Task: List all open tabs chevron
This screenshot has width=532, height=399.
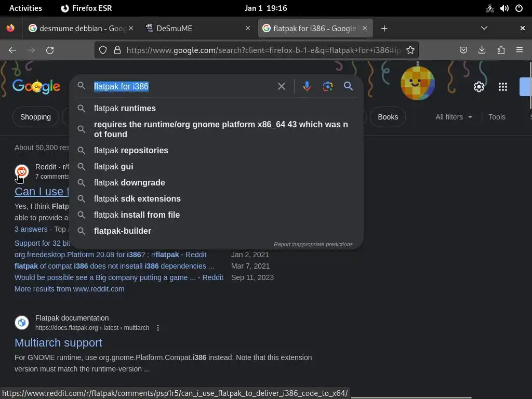Action: tap(484, 28)
